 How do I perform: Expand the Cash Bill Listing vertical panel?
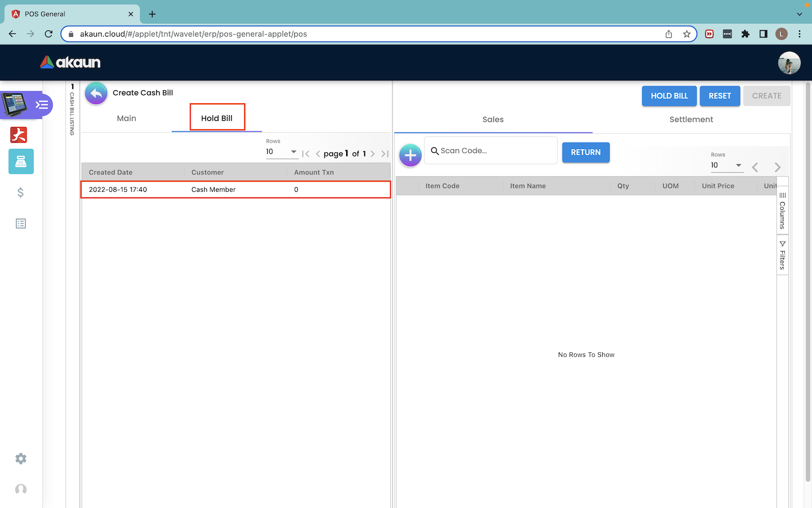[72, 110]
